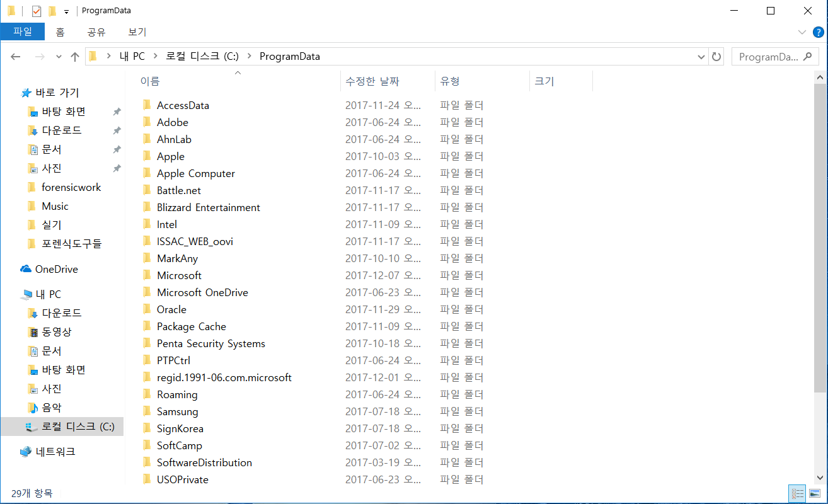Image resolution: width=828 pixels, height=504 pixels.
Task: Click 내 PC in the address bar
Action: 132,56
